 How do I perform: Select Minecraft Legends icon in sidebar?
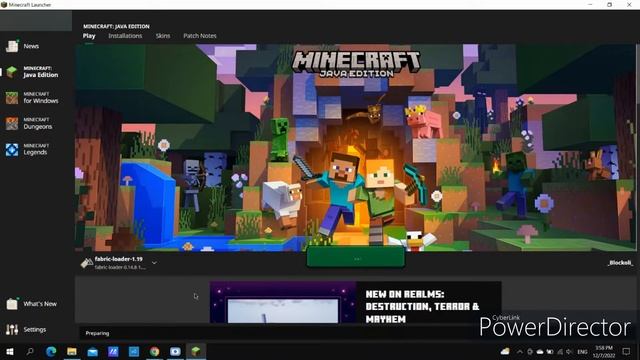(12, 149)
